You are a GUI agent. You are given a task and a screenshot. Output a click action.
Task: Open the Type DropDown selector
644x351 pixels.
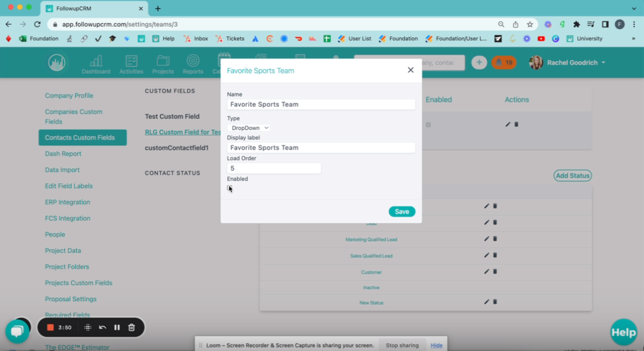(x=249, y=128)
